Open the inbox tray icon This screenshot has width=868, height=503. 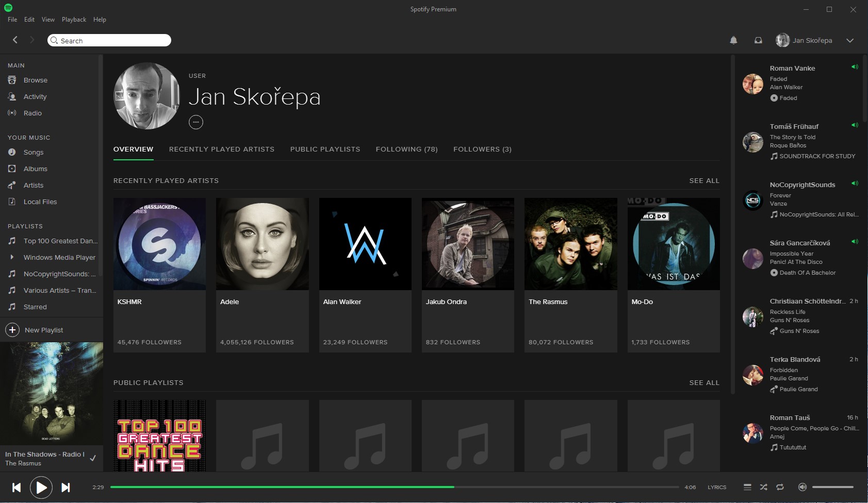point(758,40)
